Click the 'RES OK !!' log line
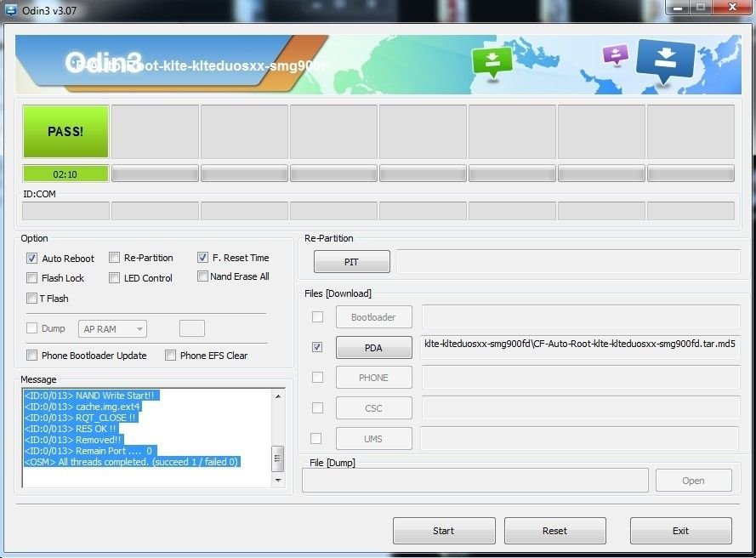Viewport: 756px width, 558px height. tap(71, 429)
